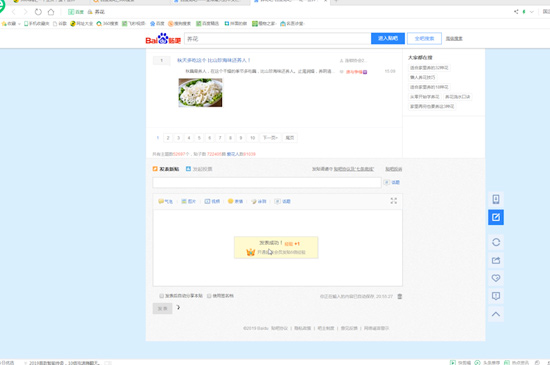This screenshot has height=365, width=550.
Task: Open the food photo thumbnail in the post
Action: point(200,93)
